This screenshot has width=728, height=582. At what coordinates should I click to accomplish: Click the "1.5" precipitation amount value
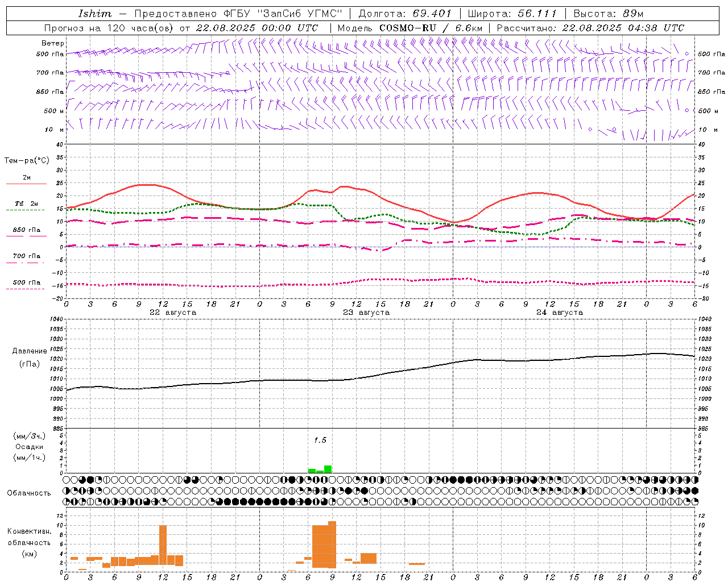point(320,440)
